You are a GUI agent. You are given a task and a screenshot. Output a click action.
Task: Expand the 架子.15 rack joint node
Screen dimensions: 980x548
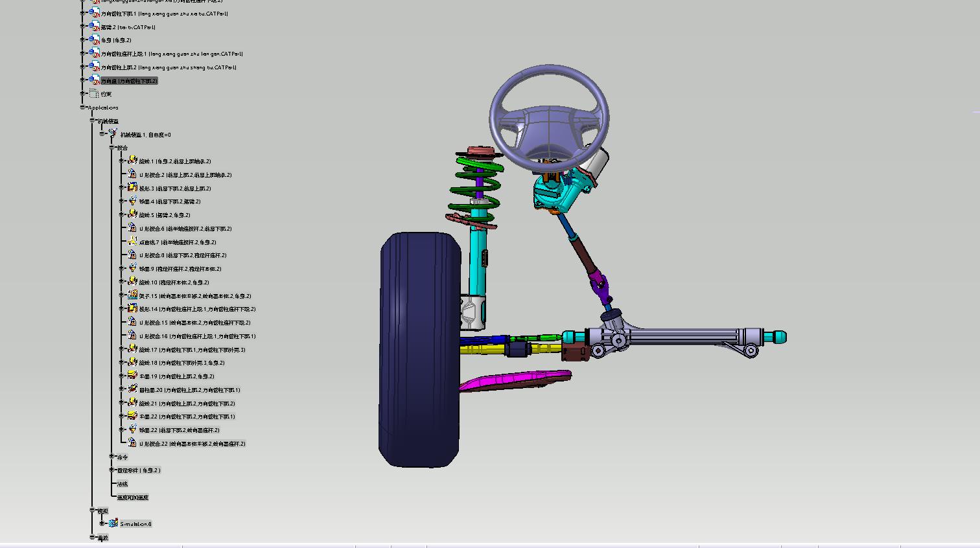[x=121, y=295]
